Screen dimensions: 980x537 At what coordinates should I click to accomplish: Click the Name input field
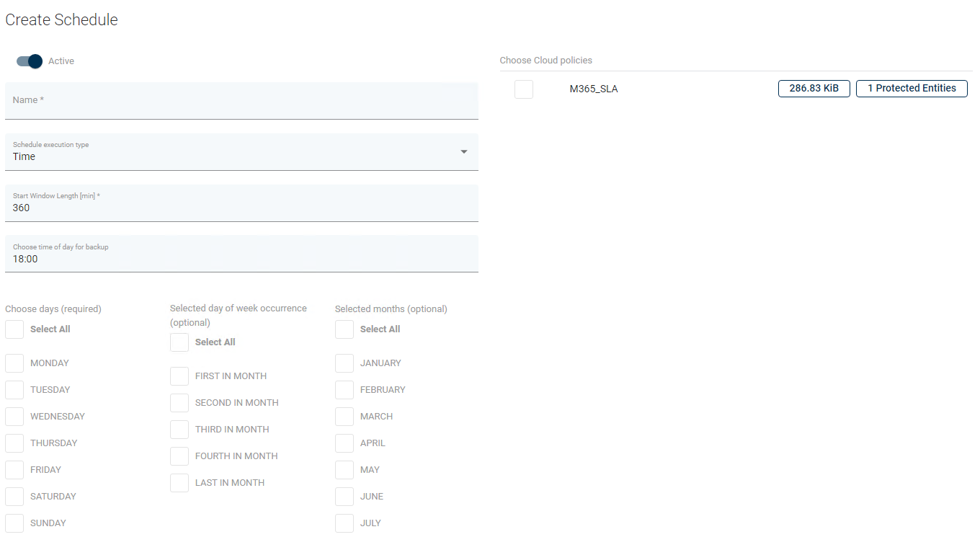pyautogui.click(x=241, y=101)
